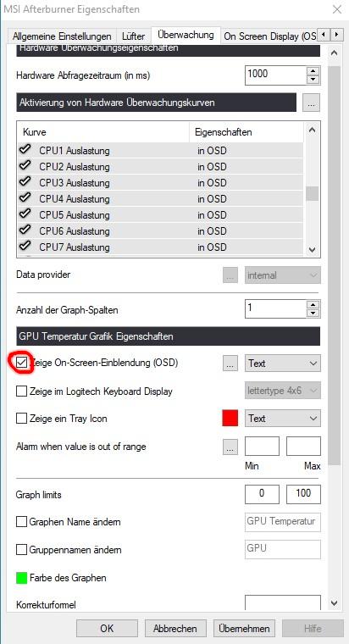Image resolution: width=349 pixels, height=644 pixels.
Task: Open the Tray Icon Text dropdown
Action: tap(282, 419)
